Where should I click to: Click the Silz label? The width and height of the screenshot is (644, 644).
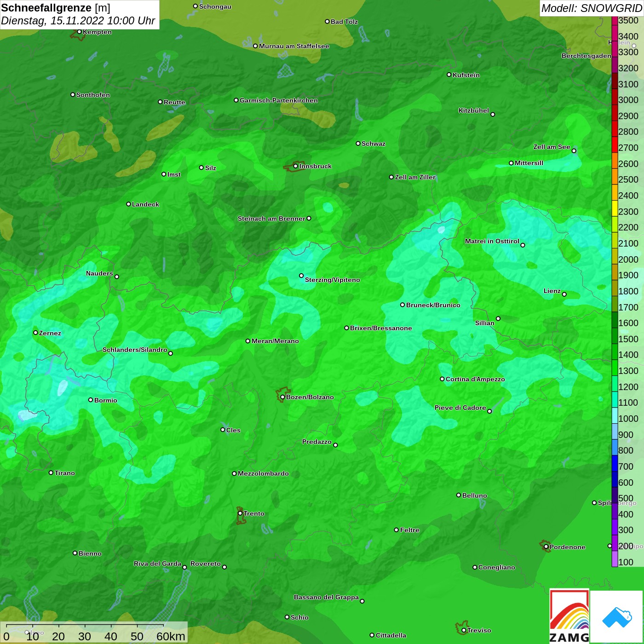point(211,168)
